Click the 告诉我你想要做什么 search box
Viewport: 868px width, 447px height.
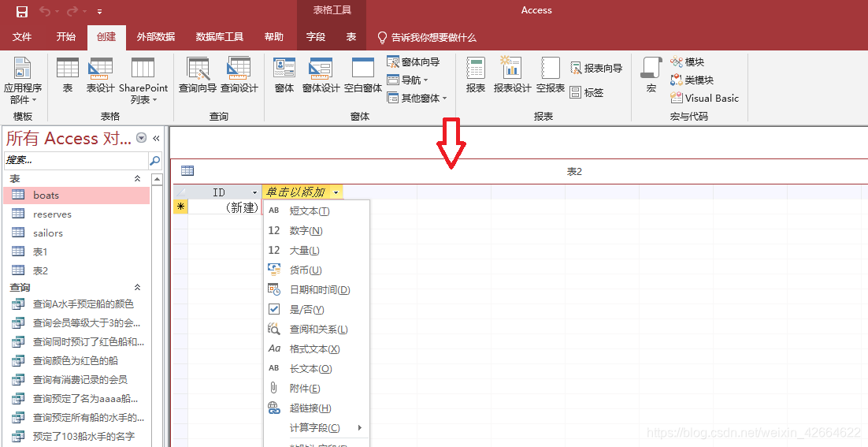[427, 37]
